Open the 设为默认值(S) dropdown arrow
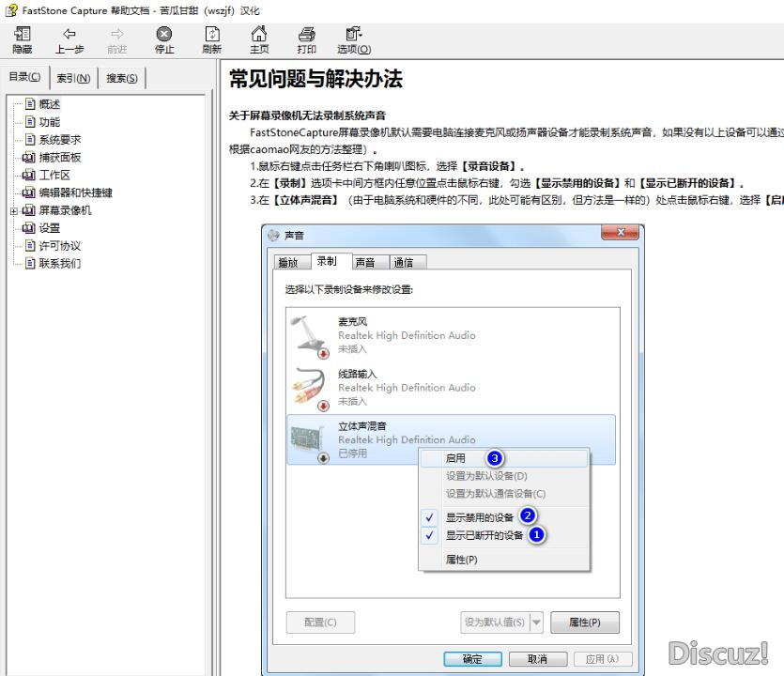The image size is (784, 676). point(536,622)
